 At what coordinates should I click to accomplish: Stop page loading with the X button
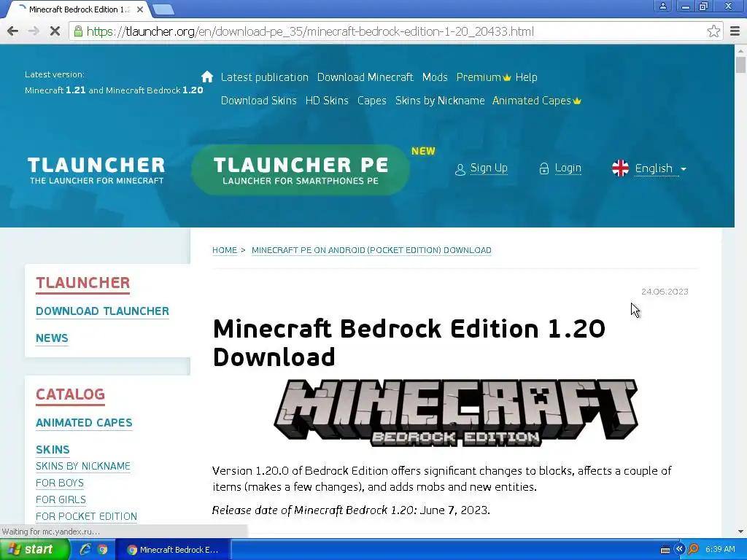[x=55, y=31]
